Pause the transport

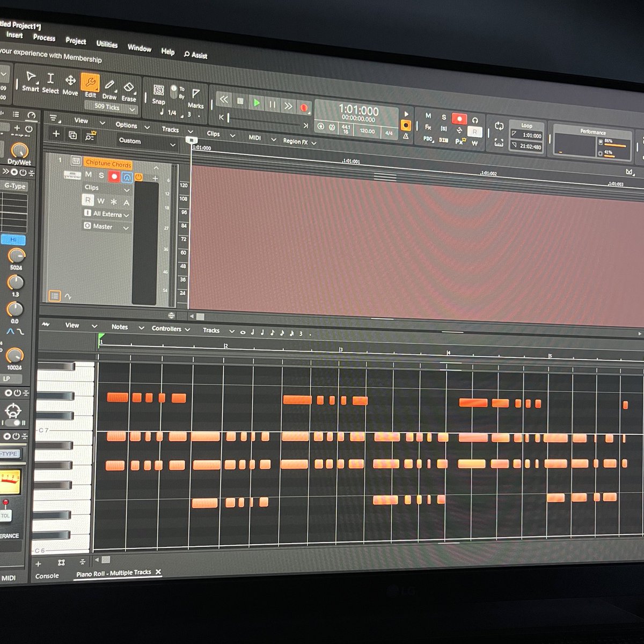pos(273,104)
